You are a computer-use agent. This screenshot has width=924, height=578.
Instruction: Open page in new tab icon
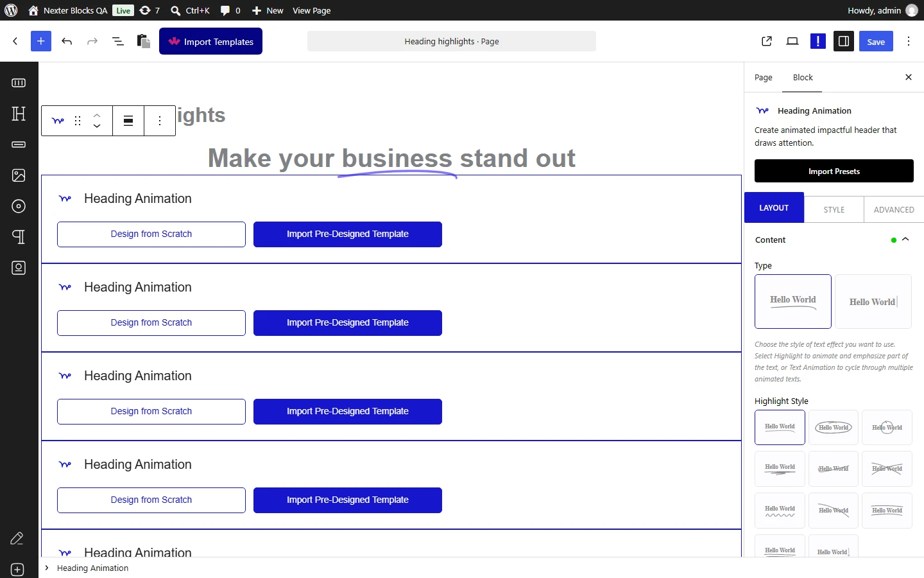[x=767, y=41]
